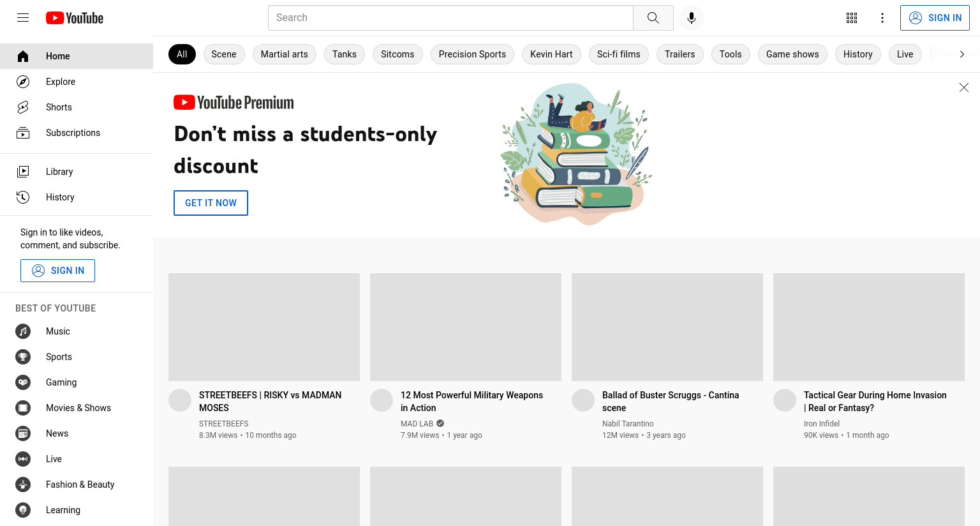Click the YouTube Premium logo

tap(234, 102)
